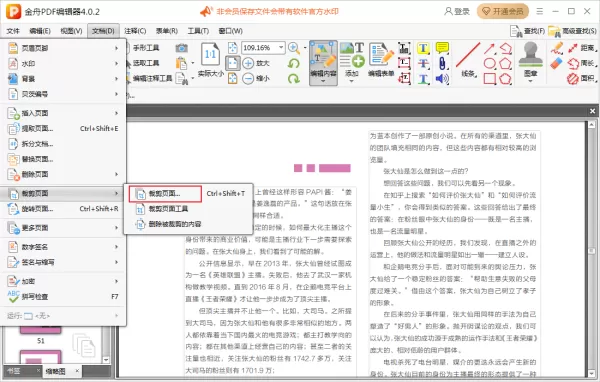Viewport: 600px width, 382px height.
Task: Select the strikeout text tool
Action: (423, 63)
